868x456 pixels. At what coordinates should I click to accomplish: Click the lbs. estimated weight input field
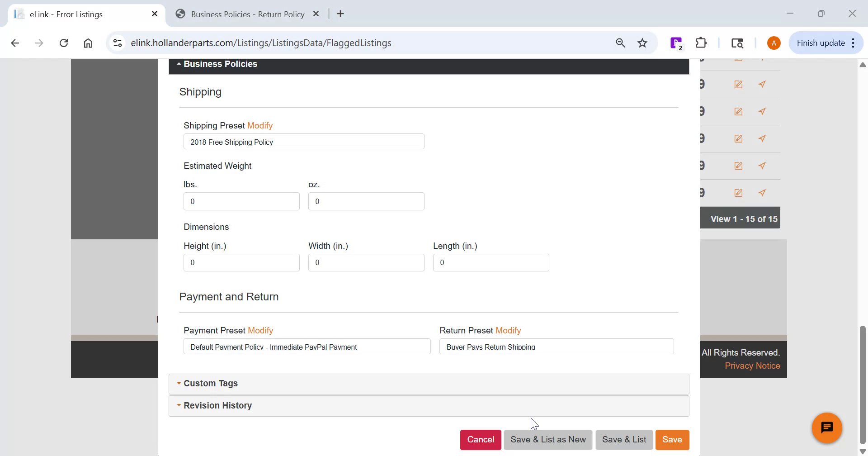point(241,201)
